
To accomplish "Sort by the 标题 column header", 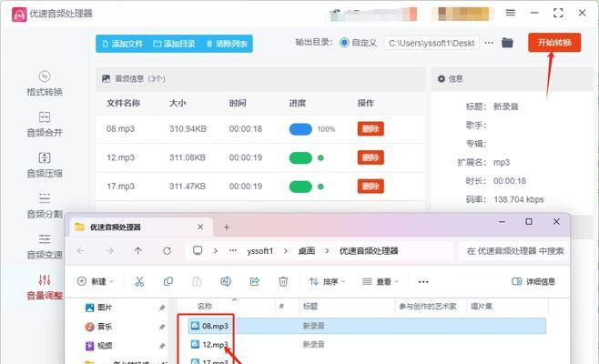I will 310,306.
